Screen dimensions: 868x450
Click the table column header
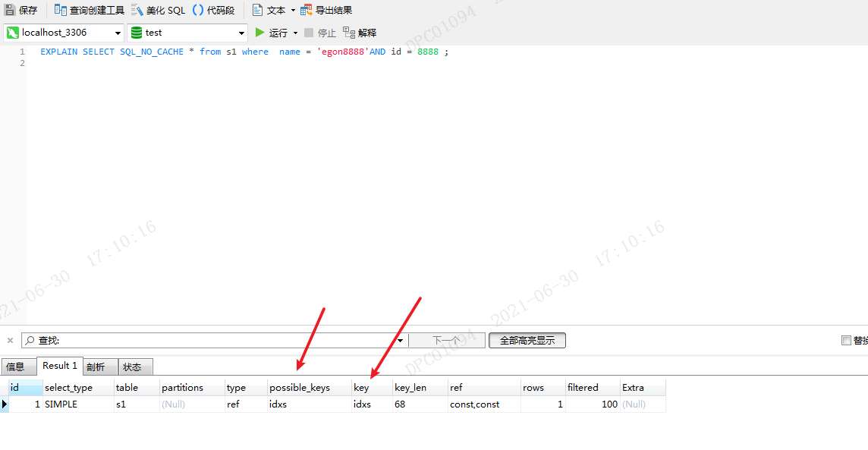pyautogui.click(x=137, y=388)
